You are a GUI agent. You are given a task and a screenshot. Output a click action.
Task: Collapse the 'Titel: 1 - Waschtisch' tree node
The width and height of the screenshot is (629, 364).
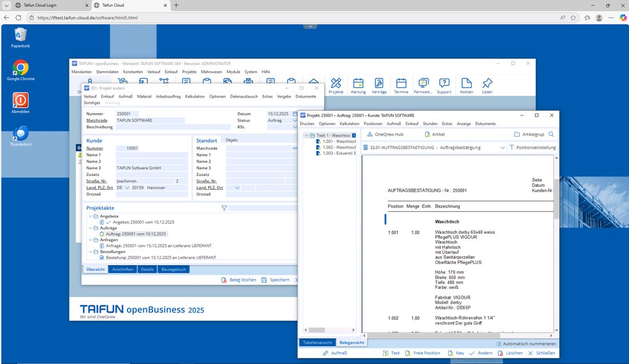(x=306, y=135)
